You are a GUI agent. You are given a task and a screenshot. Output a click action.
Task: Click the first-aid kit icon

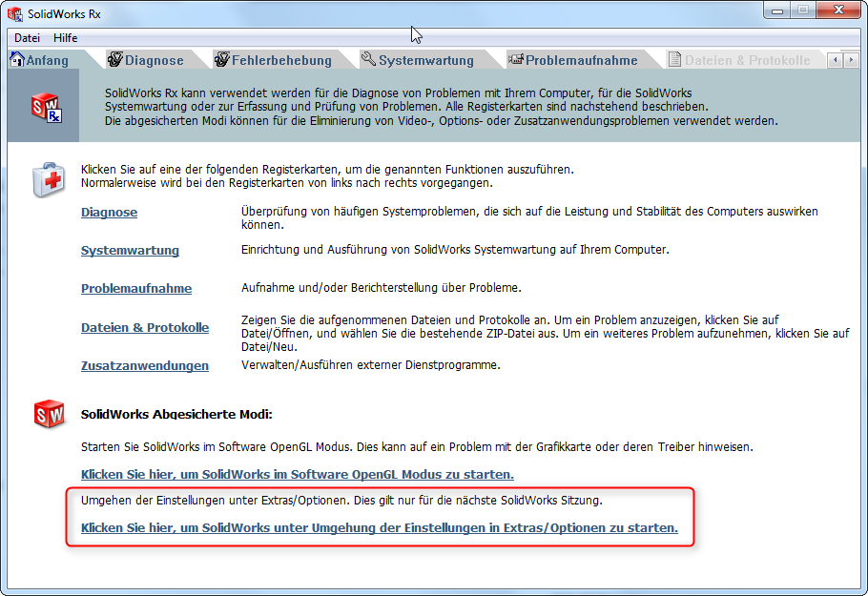[49, 179]
